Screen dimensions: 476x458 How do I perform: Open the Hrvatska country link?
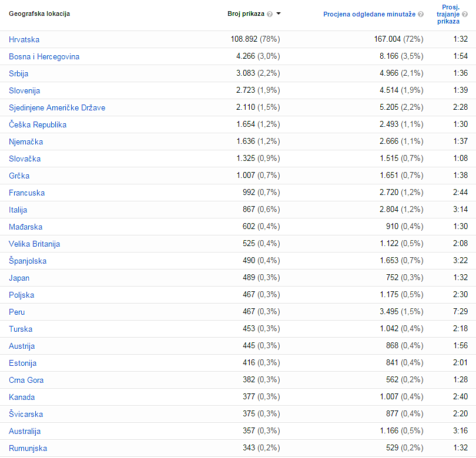click(24, 39)
